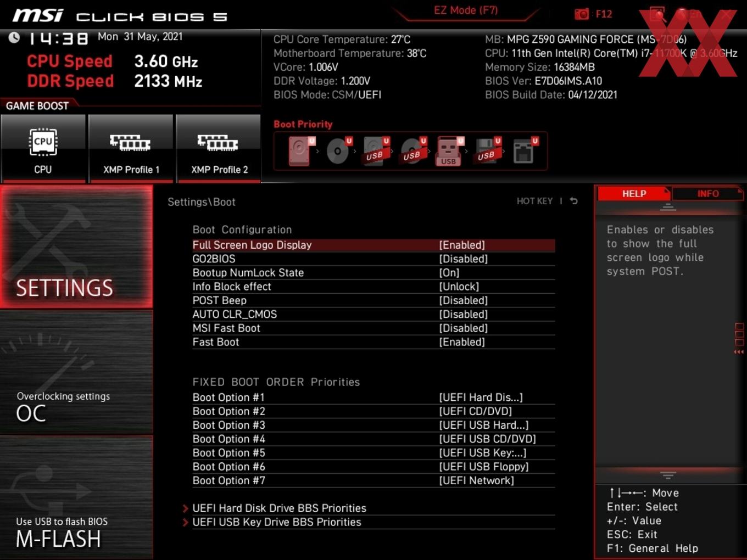Toggle AUTO CLR_CMOS [Disabled] value
The image size is (747, 560).
pos(464,314)
